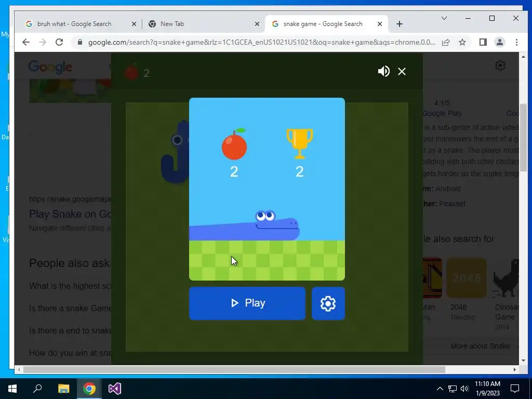Expand 'Is there a snake Game' question

click(70, 308)
